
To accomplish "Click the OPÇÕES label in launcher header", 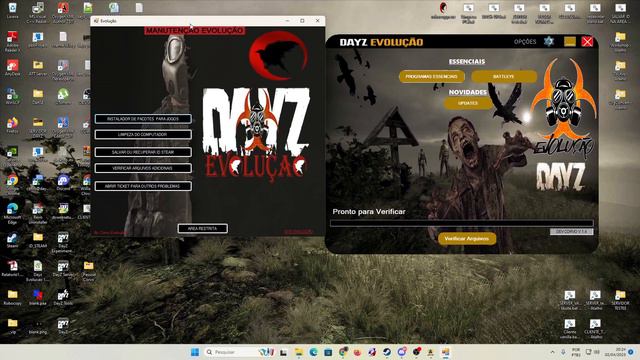I will click(525, 42).
